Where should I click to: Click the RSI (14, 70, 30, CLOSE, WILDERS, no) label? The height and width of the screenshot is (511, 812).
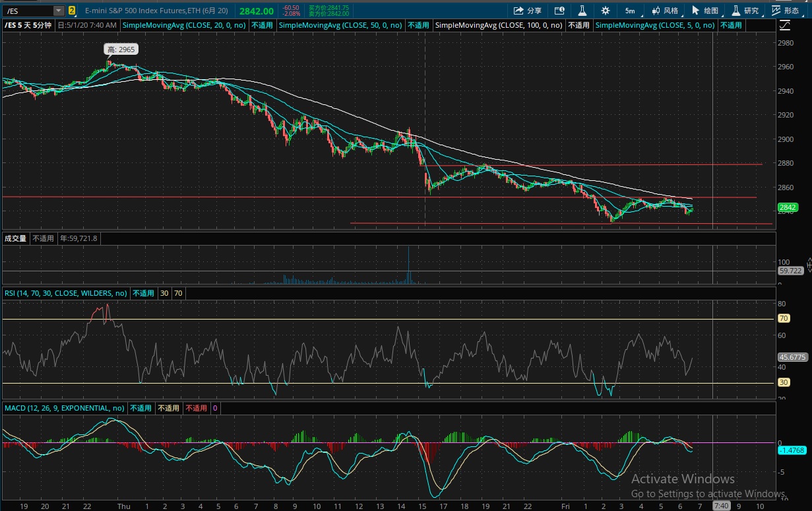[x=66, y=293]
